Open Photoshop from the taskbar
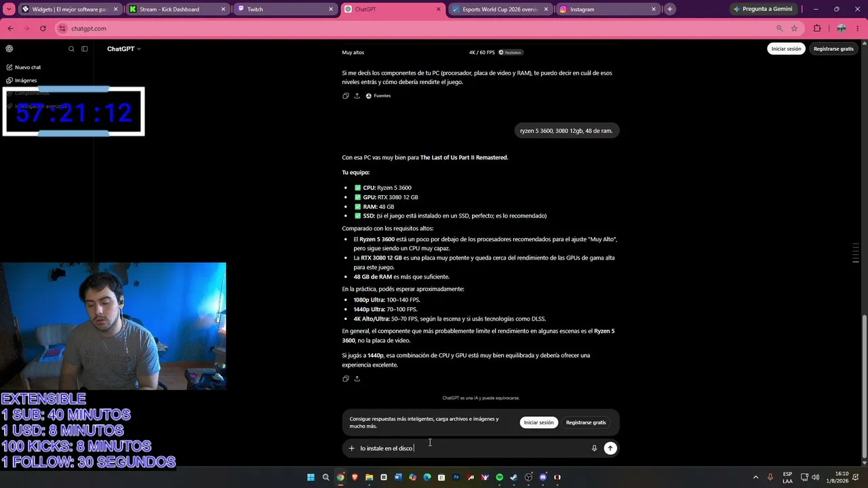The height and width of the screenshot is (488, 868). [x=456, y=477]
